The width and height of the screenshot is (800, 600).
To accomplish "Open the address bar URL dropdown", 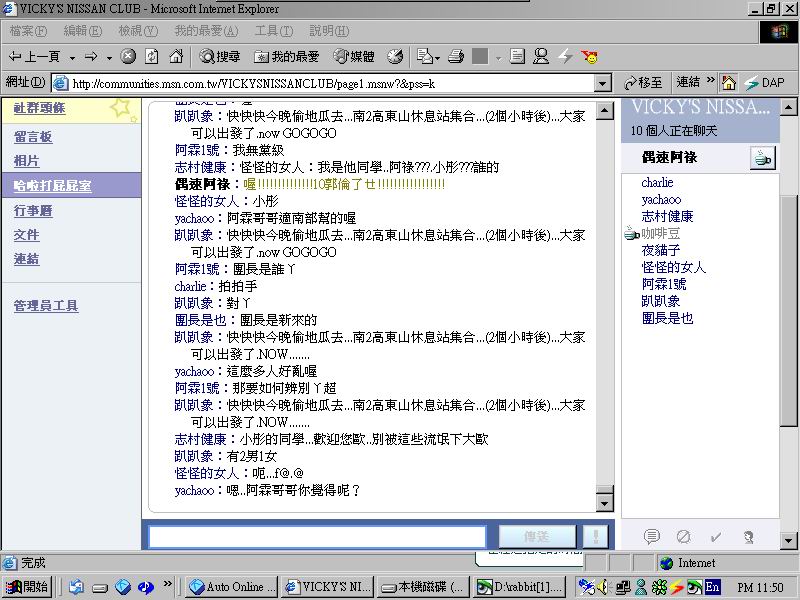I will (602, 83).
